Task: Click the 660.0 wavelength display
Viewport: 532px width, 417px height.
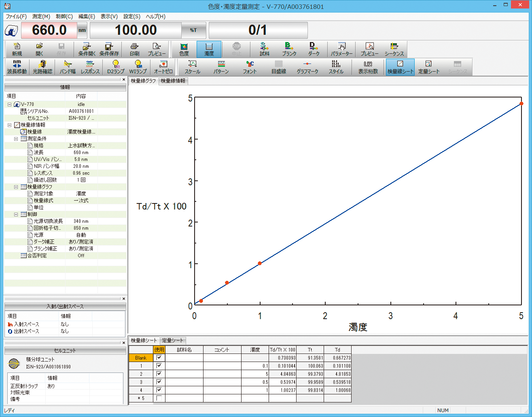Action: pyautogui.click(x=49, y=30)
